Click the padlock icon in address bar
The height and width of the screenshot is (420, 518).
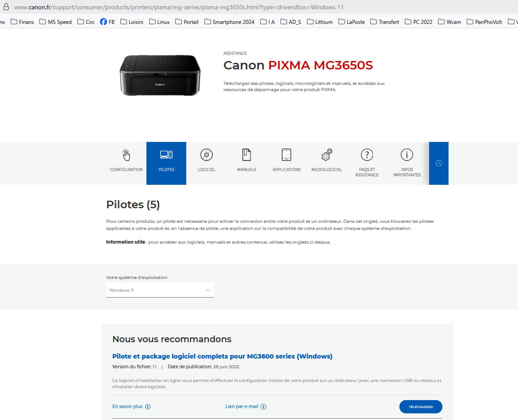[x=6, y=7]
